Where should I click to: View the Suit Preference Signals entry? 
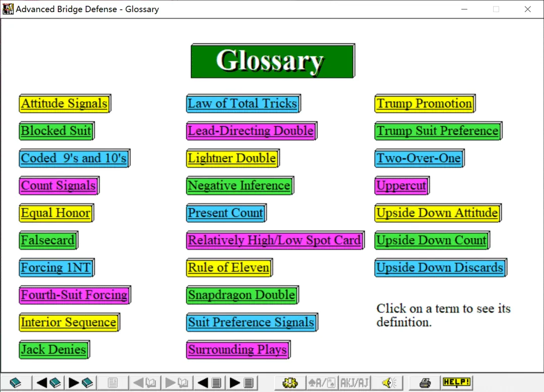[x=252, y=323]
